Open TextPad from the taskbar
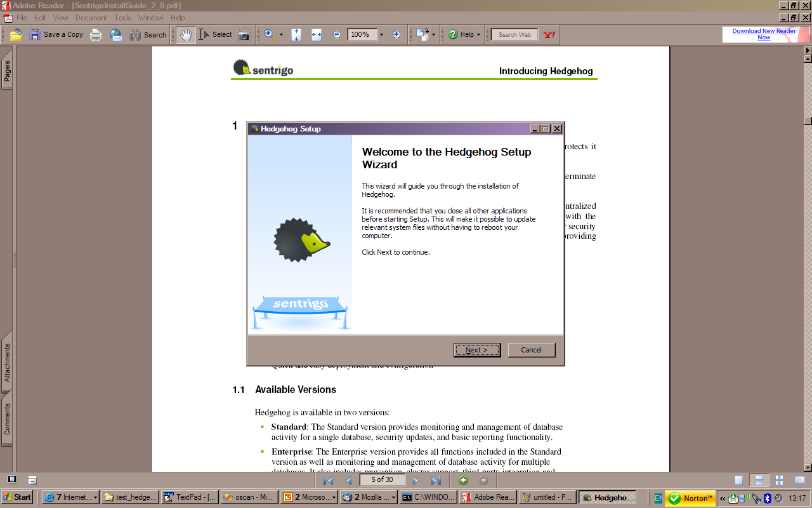The height and width of the screenshot is (508, 812). pos(190,498)
